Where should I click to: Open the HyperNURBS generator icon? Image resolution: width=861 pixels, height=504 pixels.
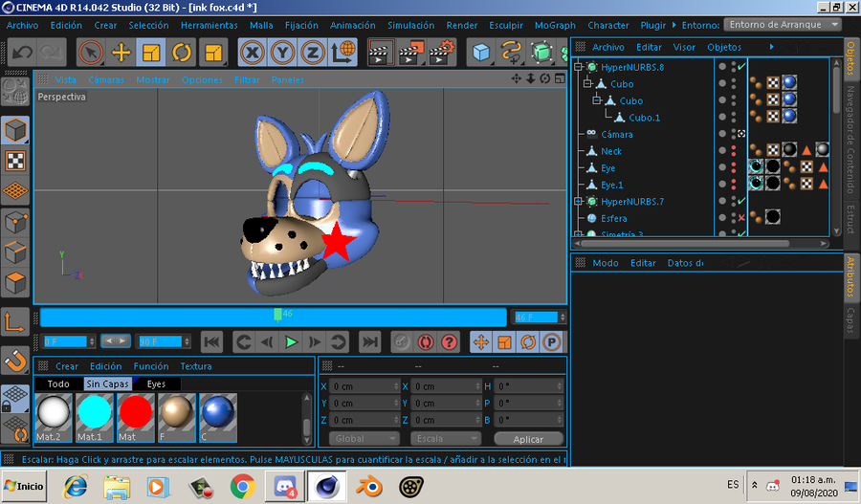(x=541, y=53)
